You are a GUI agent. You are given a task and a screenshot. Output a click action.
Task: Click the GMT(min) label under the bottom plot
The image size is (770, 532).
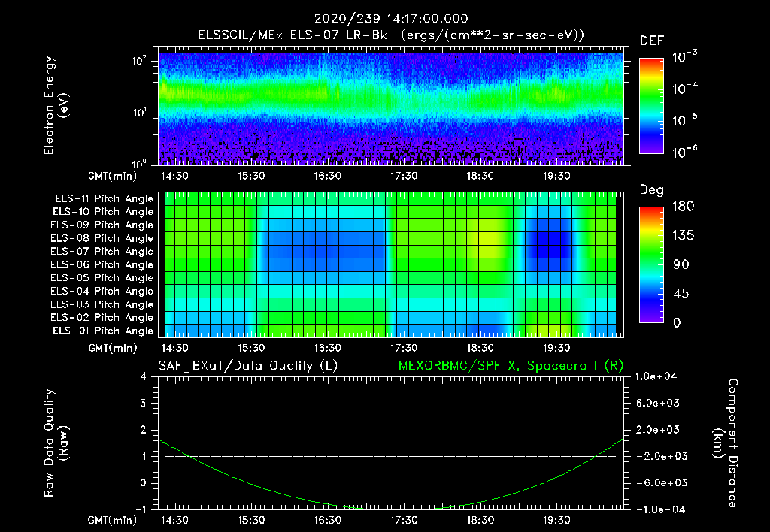coord(113,520)
